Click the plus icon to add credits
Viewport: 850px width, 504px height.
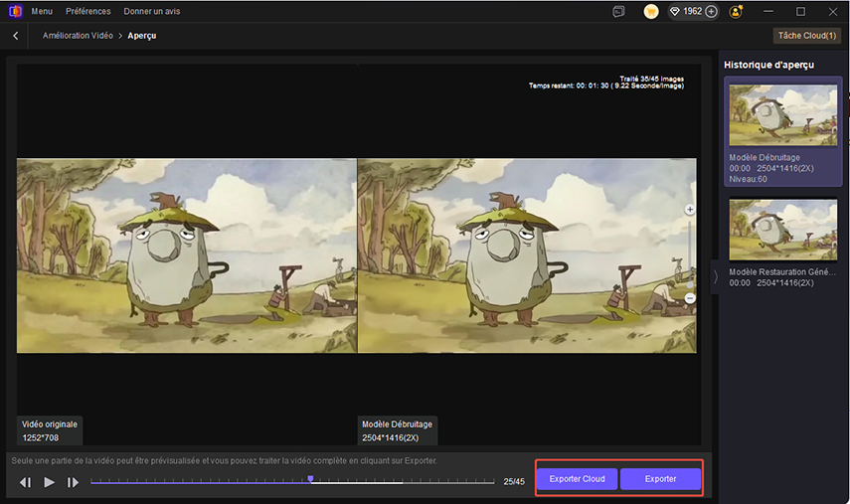click(712, 12)
